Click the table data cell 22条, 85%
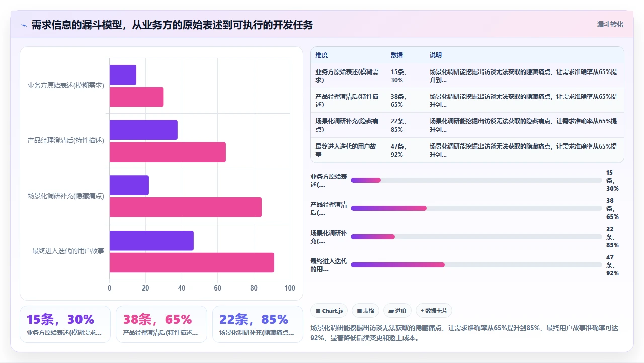 coord(405,125)
